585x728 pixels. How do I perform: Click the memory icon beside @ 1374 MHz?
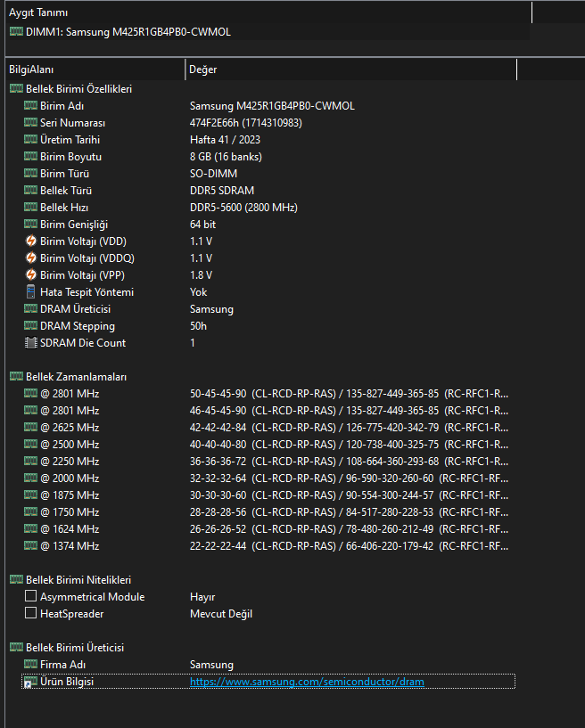(x=30, y=545)
